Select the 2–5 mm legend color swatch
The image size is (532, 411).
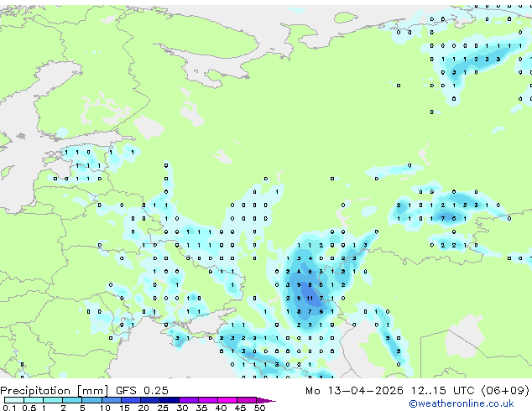coord(72,400)
